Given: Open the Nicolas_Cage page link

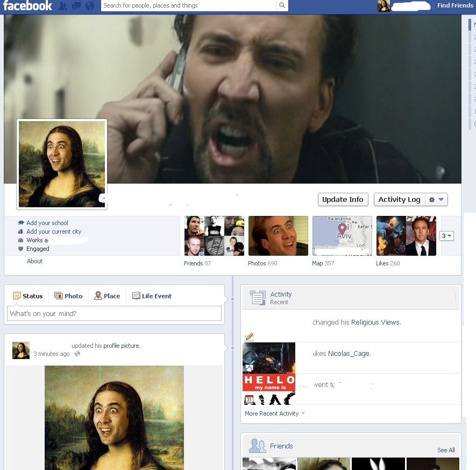Looking at the screenshot, I should pos(350,354).
